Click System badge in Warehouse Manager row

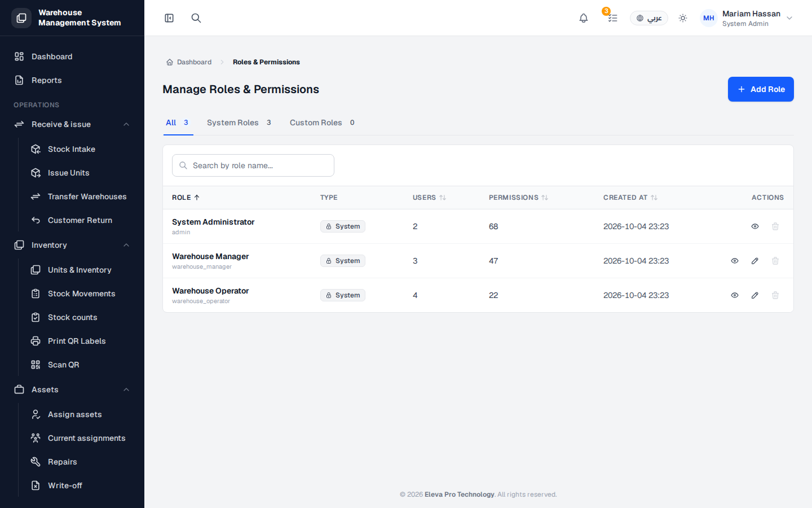click(343, 261)
